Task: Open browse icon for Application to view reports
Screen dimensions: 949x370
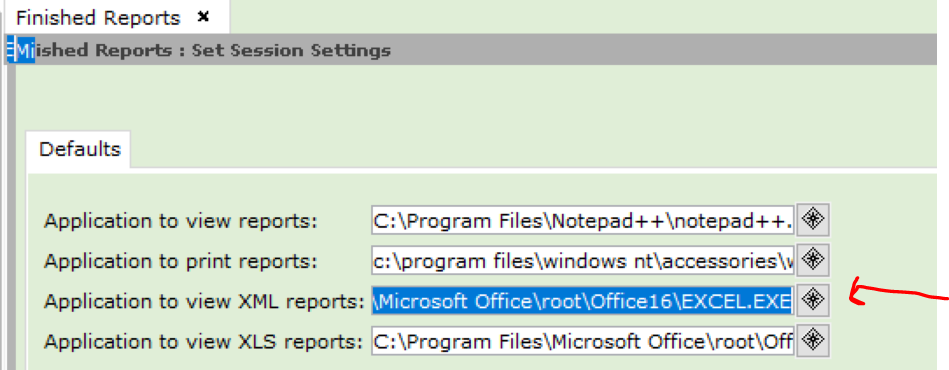Action: coord(812,220)
